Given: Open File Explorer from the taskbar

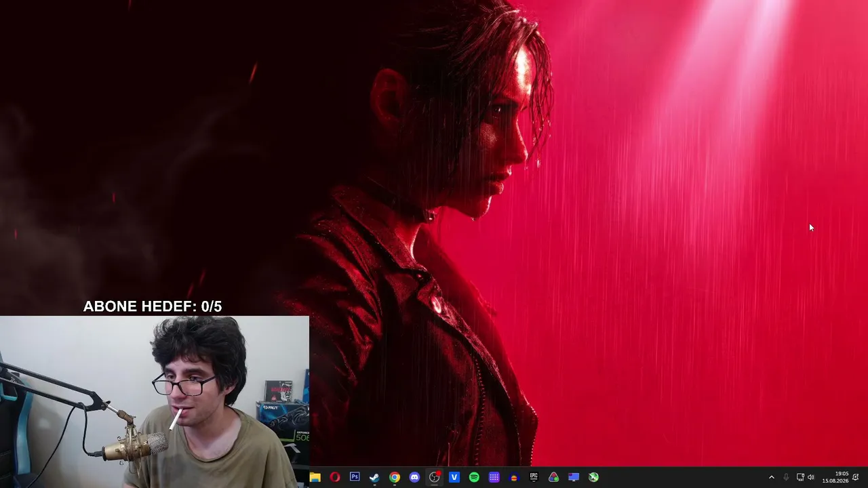Looking at the screenshot, I should point(315,477).
